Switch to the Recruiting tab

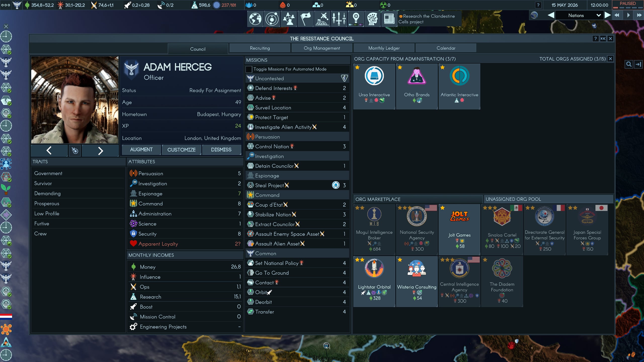point(260,48)
